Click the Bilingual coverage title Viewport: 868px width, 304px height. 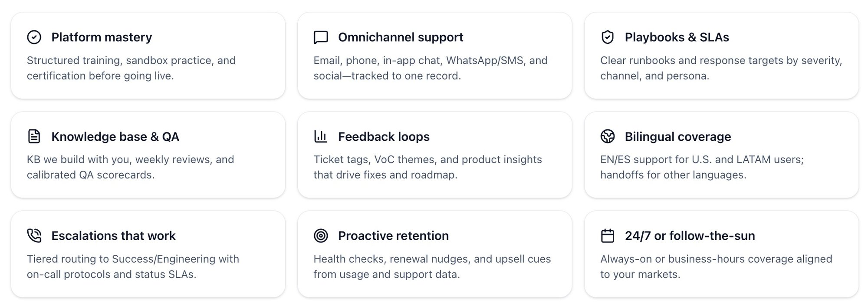pos(677,136)
